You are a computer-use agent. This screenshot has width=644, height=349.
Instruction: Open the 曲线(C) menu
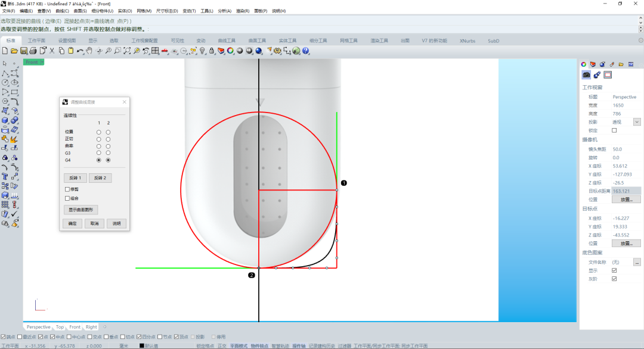point(61,11)
